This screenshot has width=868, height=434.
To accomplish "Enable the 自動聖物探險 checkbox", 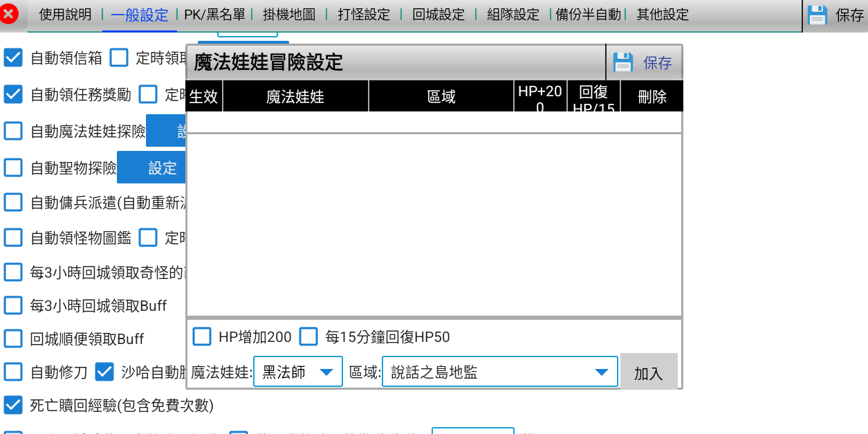I will pos(13,168).
